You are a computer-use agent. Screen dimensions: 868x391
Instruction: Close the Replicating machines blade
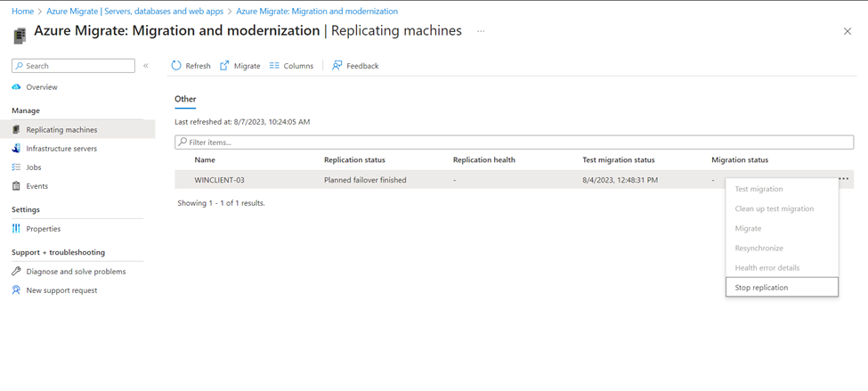(847, 31)
